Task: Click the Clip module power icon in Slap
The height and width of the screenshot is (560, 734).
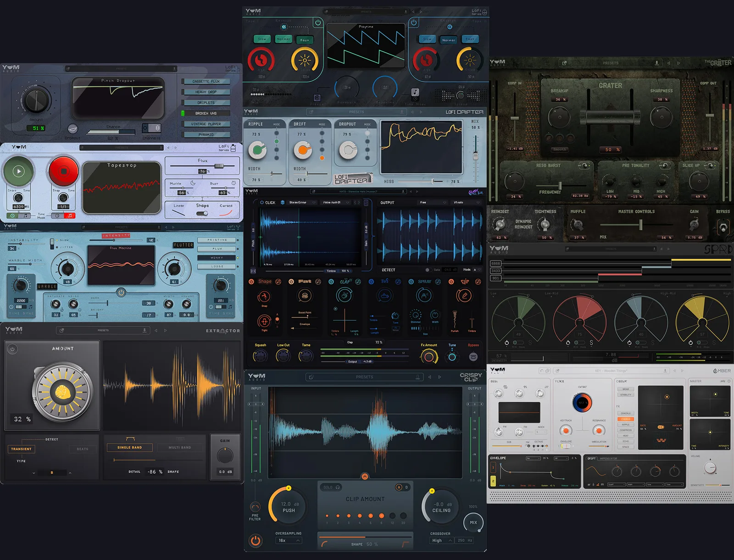Action: [x=451, y=282]
